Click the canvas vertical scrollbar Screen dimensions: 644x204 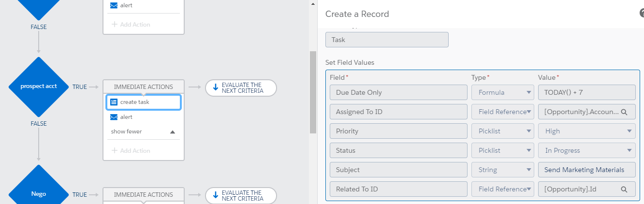pyautogui.click(x=313, y=92)
